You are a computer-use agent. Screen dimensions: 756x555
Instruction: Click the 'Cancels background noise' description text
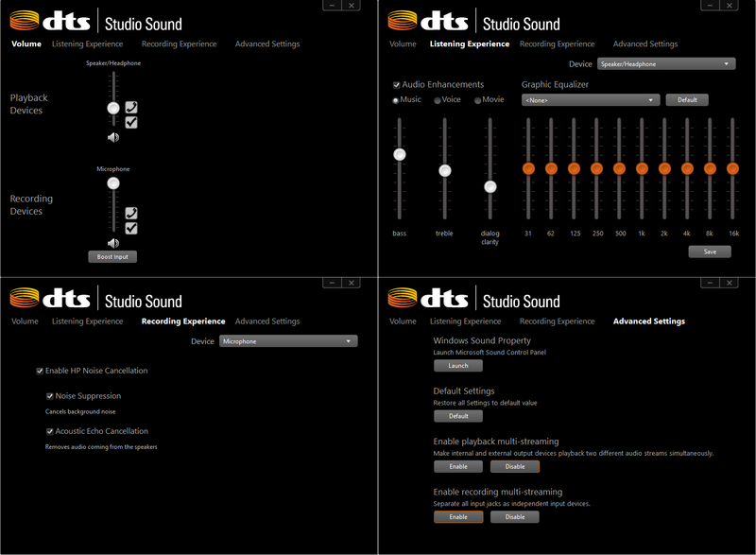coord(80,412)
